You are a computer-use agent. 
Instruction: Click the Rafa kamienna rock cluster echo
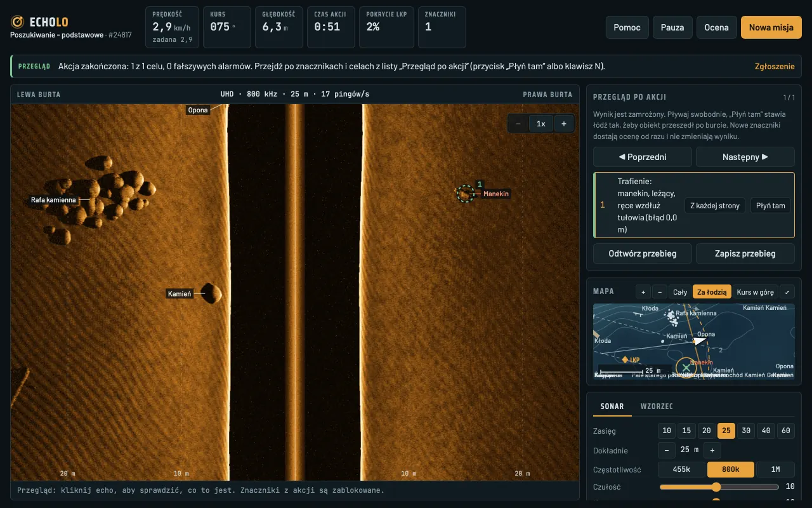click(98, 200)
